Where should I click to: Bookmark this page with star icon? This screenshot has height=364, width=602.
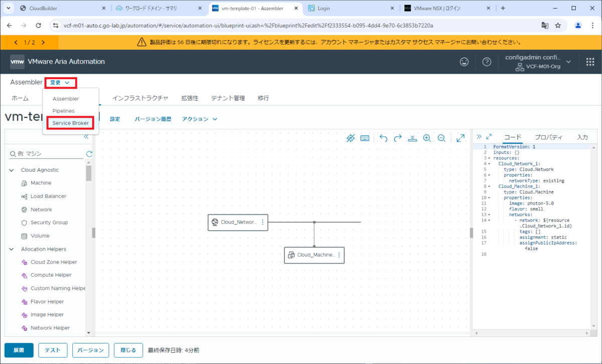(x=558, y=25)
